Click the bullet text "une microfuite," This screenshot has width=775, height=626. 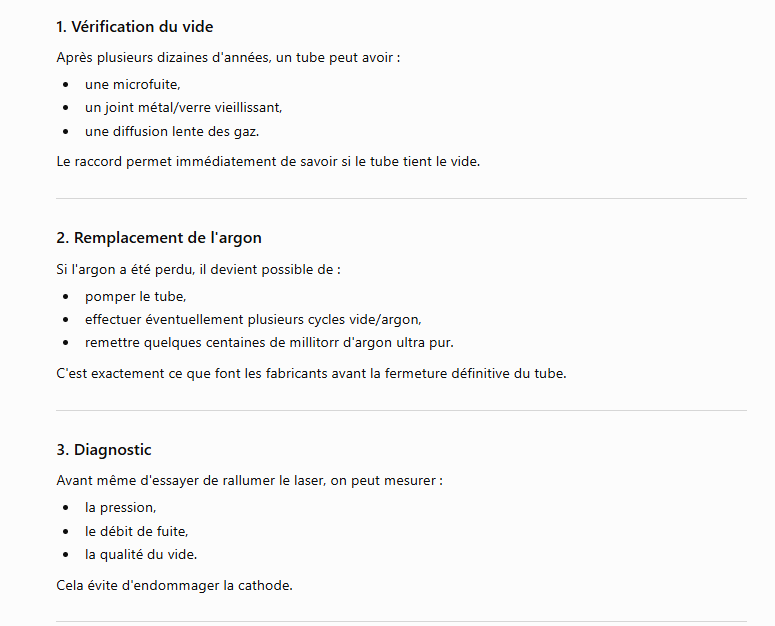132,84
